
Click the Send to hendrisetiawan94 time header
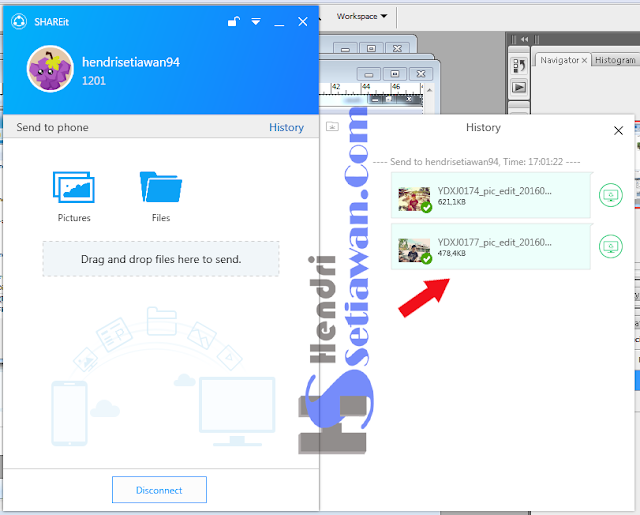click(x=476, y=162)
